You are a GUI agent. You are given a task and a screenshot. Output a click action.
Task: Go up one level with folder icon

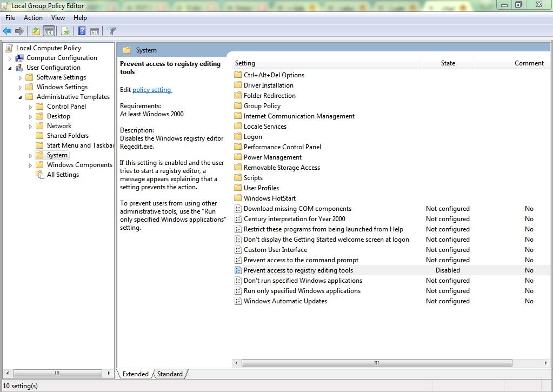pyautogui.click(x=36, y=31)
